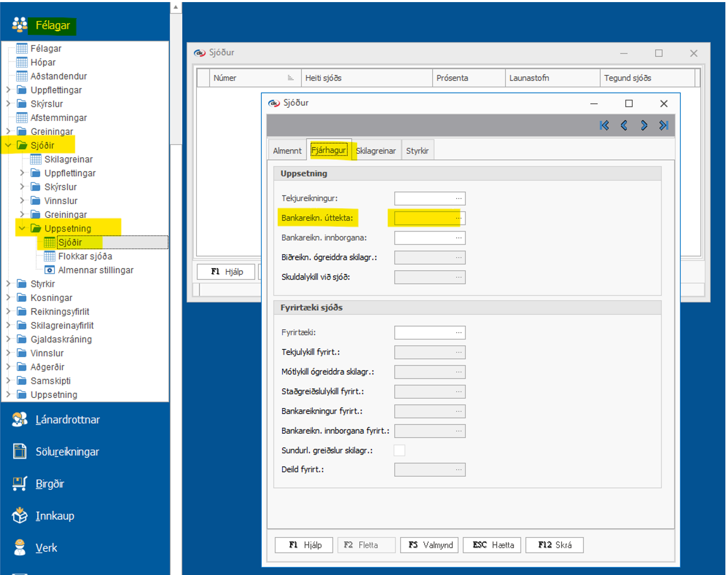
Task: Go to previous record arrow
Action: (x=624, y=125)
